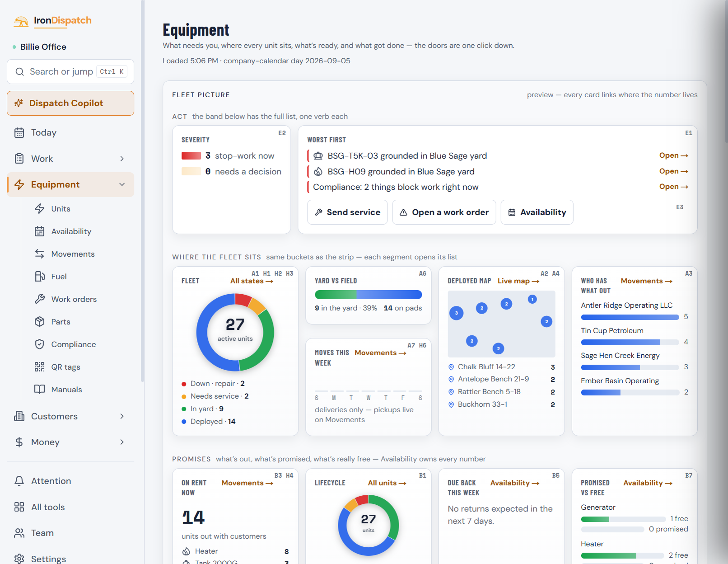Open the Compliance blockers alert link
The image size is (728, 564).
pos(673,187)
